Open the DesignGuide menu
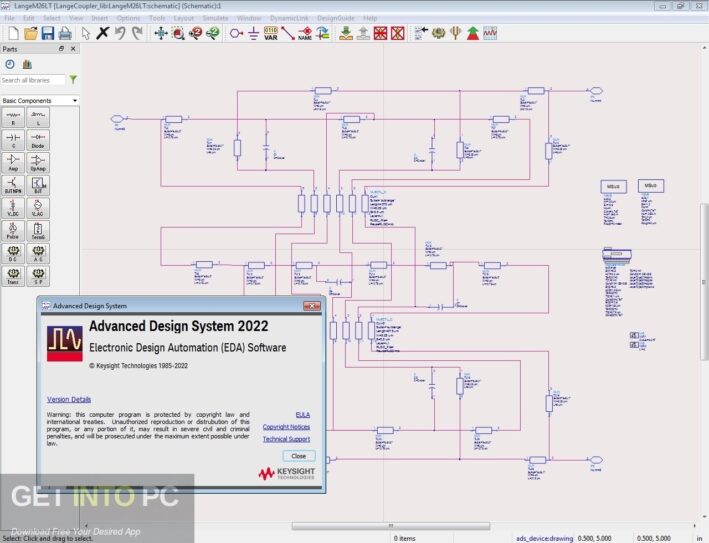This screenshot has width=709, height=543. pyautogui.click(x=336, y=18)
